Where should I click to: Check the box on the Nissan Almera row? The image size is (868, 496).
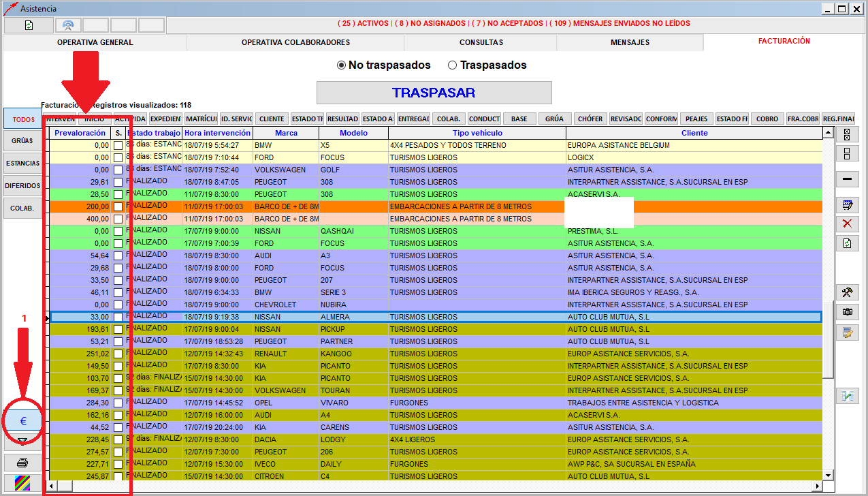pos(118,317)
